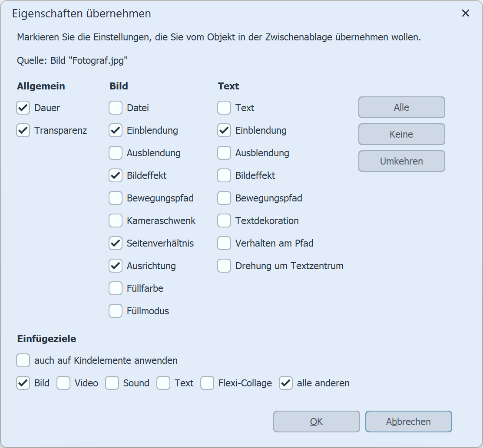The height and width of the screenshot is (448, 483).
Task: Check the Text checkbox in the Text column
Action: pyautogui.click(x=224, y=108)
